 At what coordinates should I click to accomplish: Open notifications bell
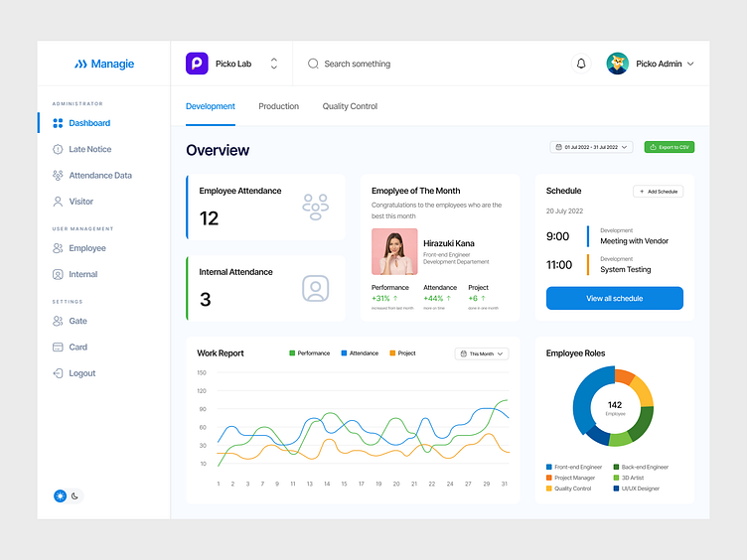581,64
